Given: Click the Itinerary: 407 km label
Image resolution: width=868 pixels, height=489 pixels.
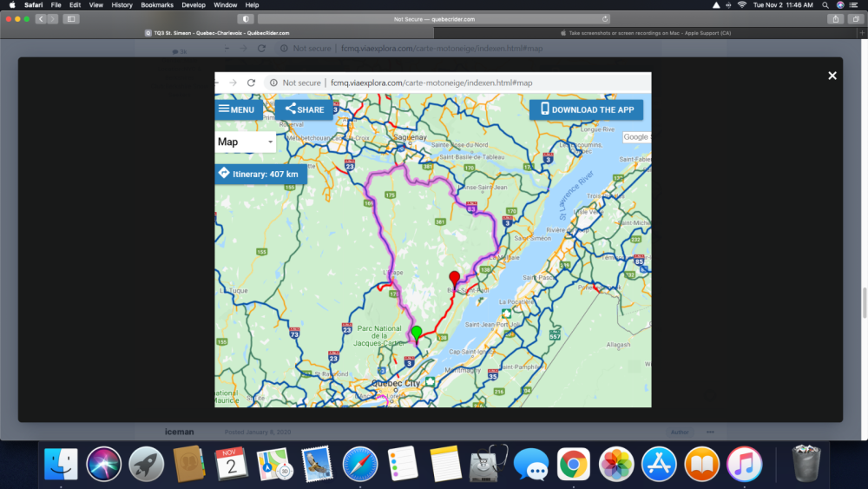Looking at the screenshot, I should point(261,174).
